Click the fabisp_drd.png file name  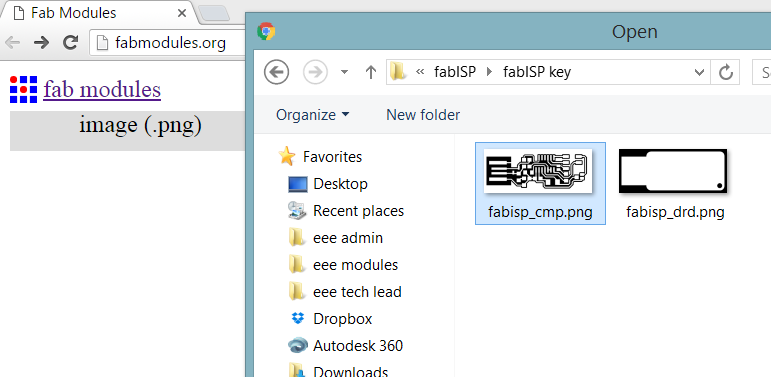[x=676, y=212]
